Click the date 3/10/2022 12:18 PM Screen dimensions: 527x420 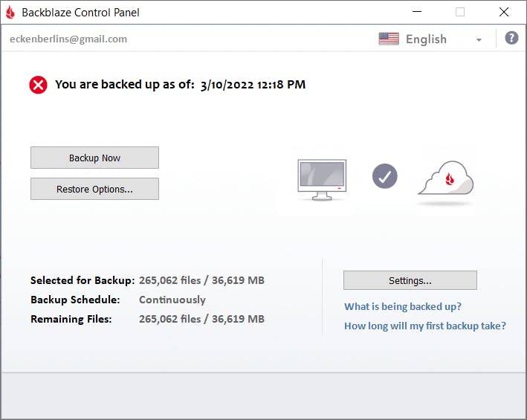click(x=253, y=85)
